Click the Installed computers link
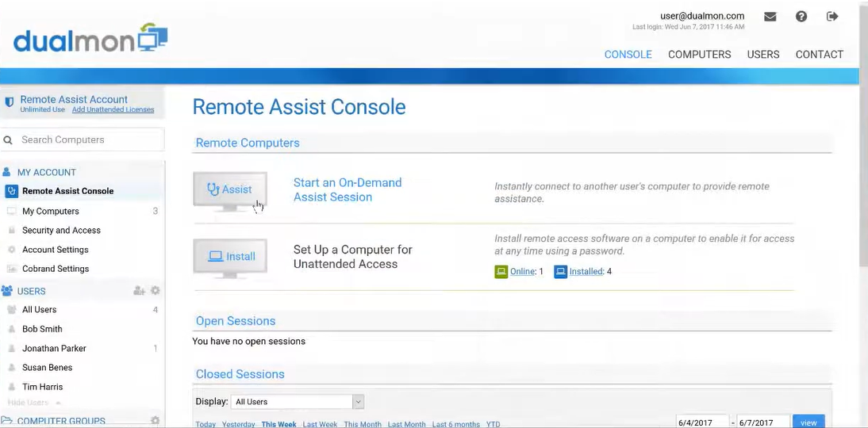Viewport: 868px width, 428px height. click(x=586, y=272)
